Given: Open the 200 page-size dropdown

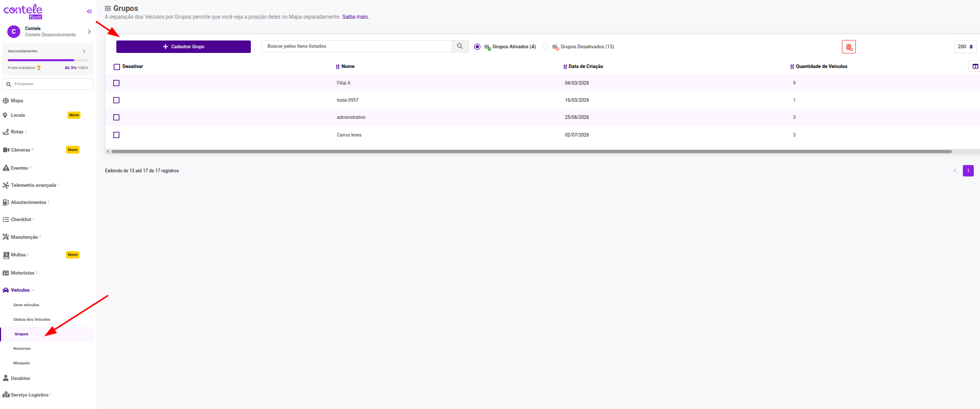Looking at the screenshot, I should [x=965, y=47].
